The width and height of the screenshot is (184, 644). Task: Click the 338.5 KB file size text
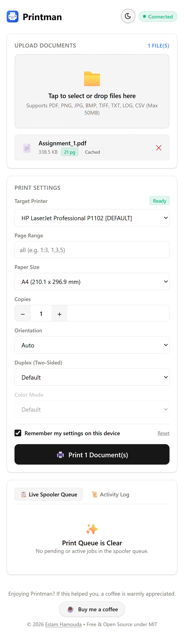click(x=48, y=152)
